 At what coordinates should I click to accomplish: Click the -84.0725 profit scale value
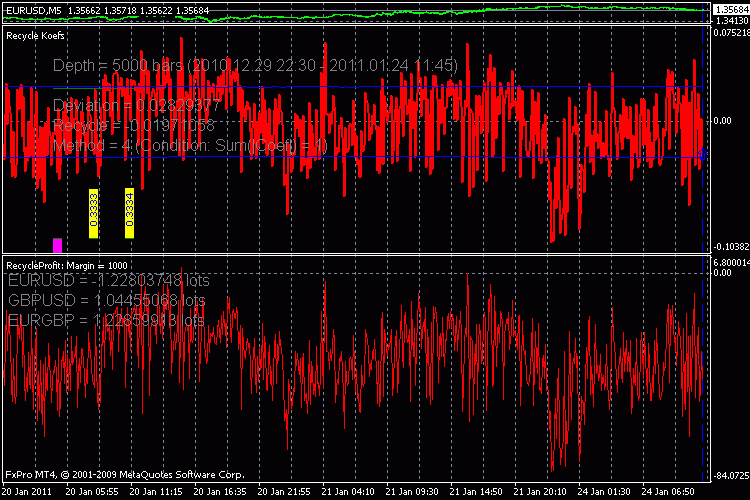pos(729,476)
